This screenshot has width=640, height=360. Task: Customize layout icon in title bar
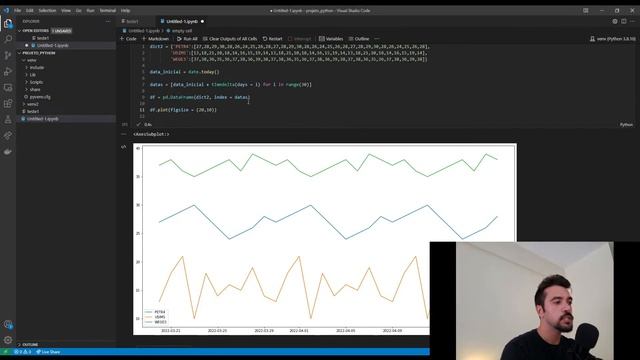coord(586,11)
